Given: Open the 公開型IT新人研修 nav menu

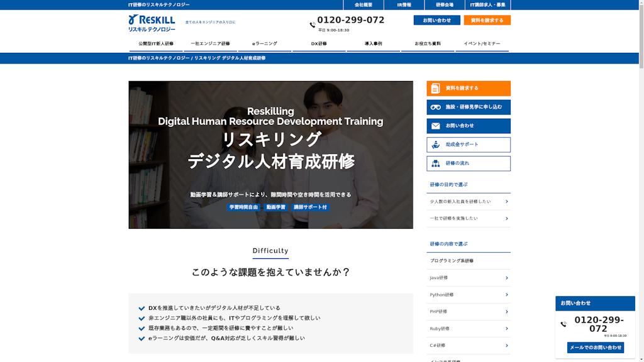Looking at the screenshot, I should coord(156,44).
